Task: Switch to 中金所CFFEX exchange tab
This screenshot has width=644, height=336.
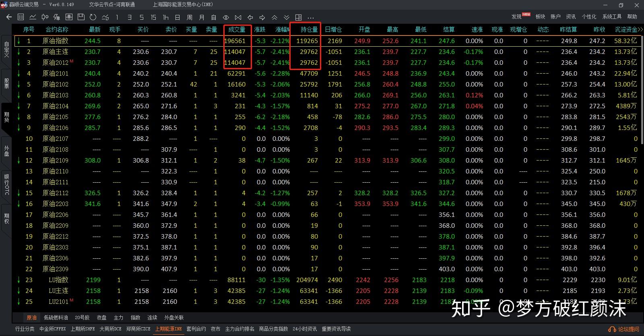Action: point(53,329)
